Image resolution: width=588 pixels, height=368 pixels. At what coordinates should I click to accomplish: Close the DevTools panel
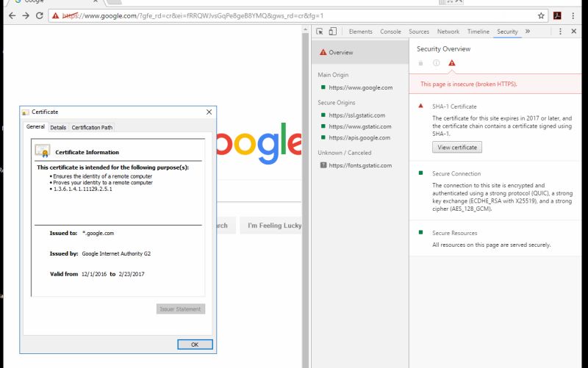click(574, 32)
